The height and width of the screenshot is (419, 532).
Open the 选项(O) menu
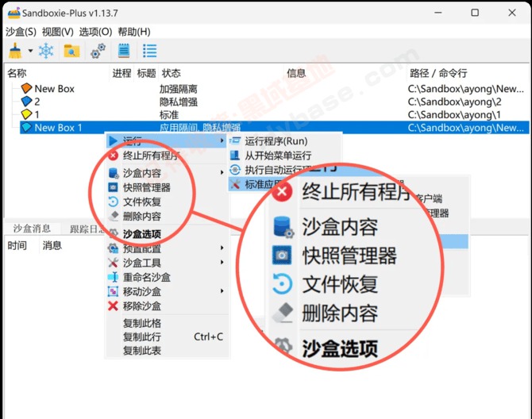95,32
